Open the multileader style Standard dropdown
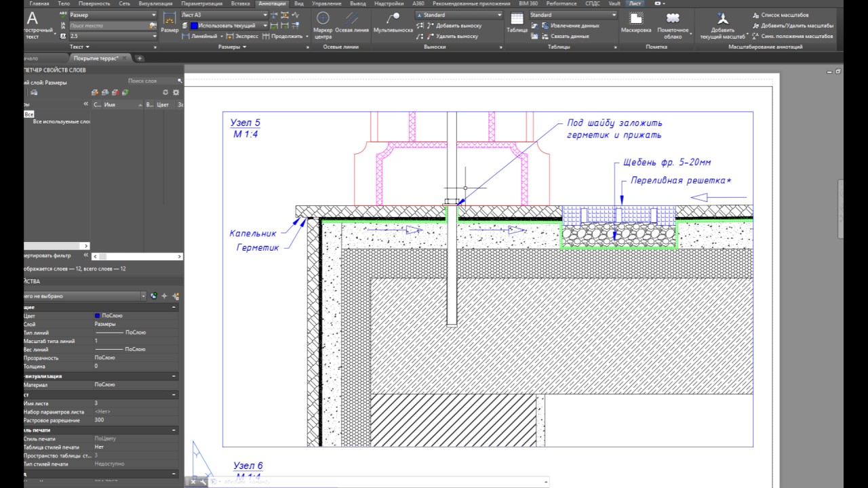868x488 pixels. click(x=500, y=15)
